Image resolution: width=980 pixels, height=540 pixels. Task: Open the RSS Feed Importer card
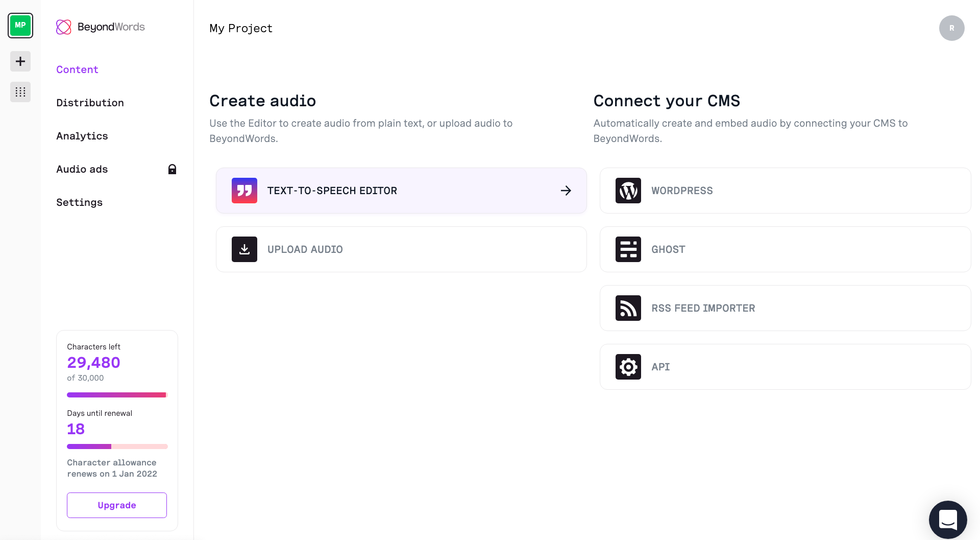pyautogui.click(x=785, y=308)
